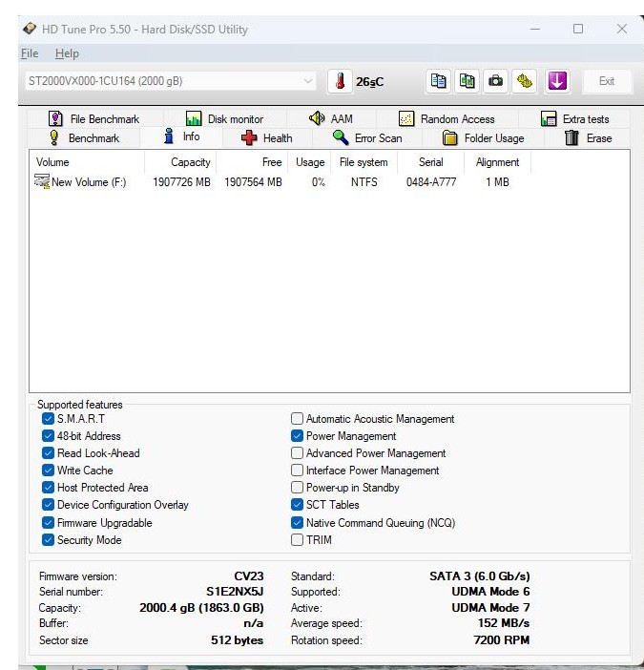Open options via the yellow tools icon
This screenshot has width=644, height=670.
coord(524,81)
